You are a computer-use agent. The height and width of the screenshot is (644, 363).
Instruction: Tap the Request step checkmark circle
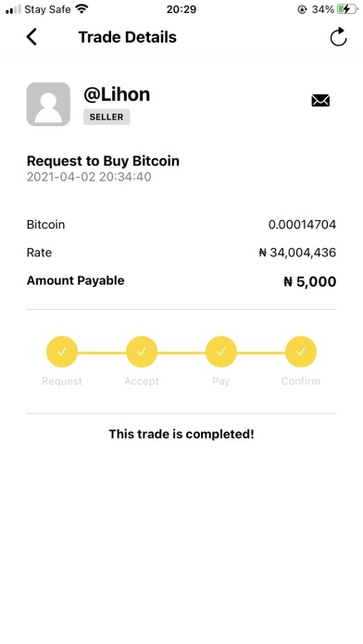point(62,352)
